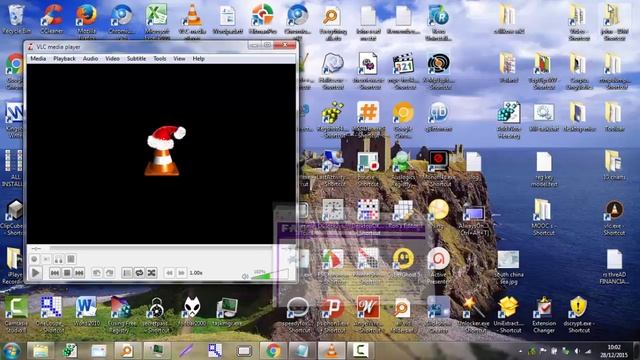Select the Microsoft Excel desktop icon
The width and height of the screenshot is (640, 360).
157,22
